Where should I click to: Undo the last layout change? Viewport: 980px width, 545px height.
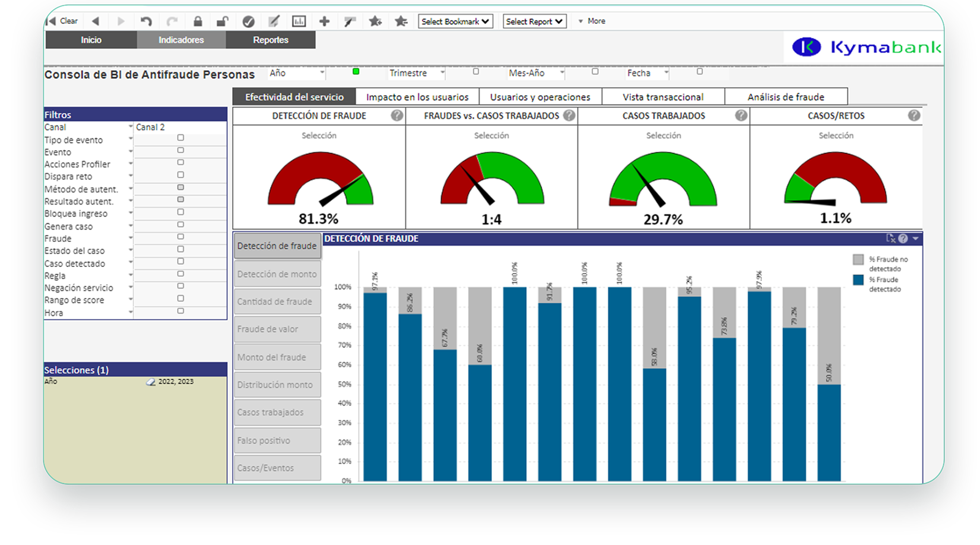click(x=146, y=21)
